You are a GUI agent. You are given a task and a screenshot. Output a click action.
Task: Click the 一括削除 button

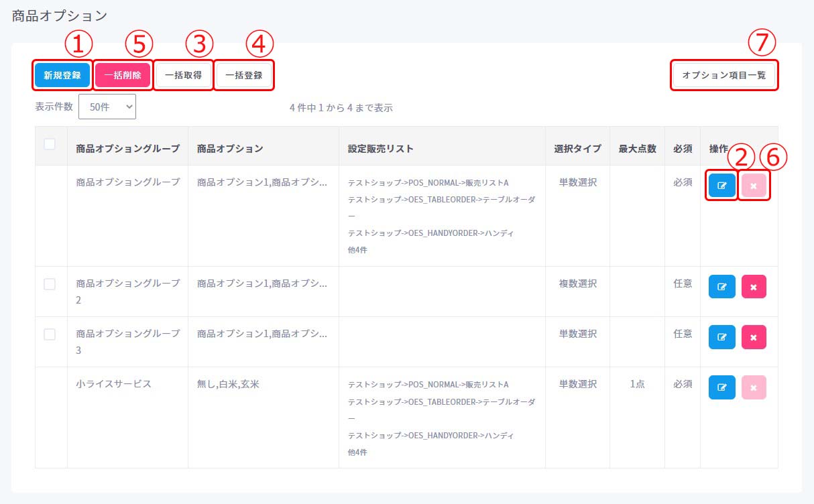click(x=123, y=75)
